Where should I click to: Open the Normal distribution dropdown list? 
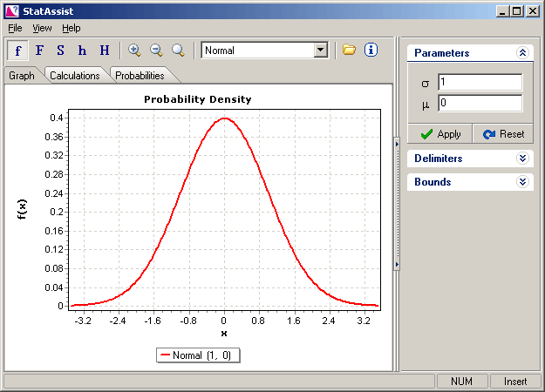pyautogui.click(x=321, y=51)
